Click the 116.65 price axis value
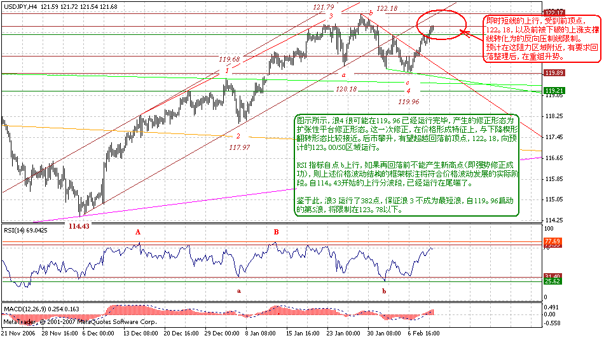 pyautogui.click(x=554, y=158)
